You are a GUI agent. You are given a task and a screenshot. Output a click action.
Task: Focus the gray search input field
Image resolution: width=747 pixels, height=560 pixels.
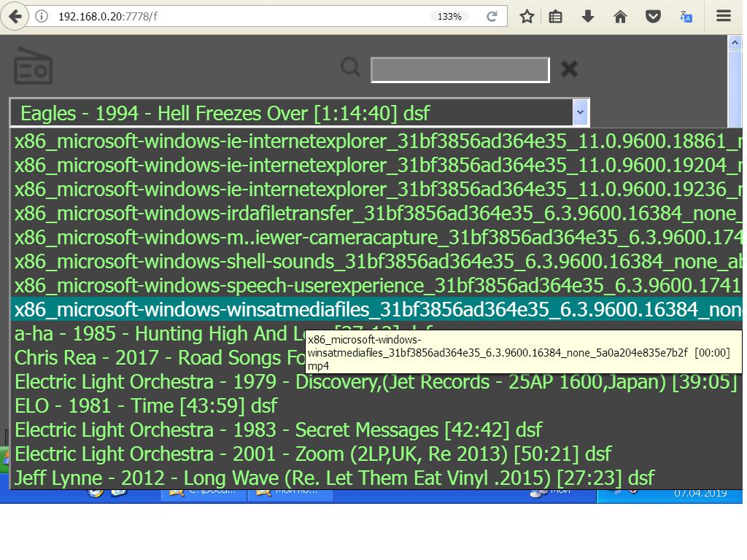pos(460,69)
